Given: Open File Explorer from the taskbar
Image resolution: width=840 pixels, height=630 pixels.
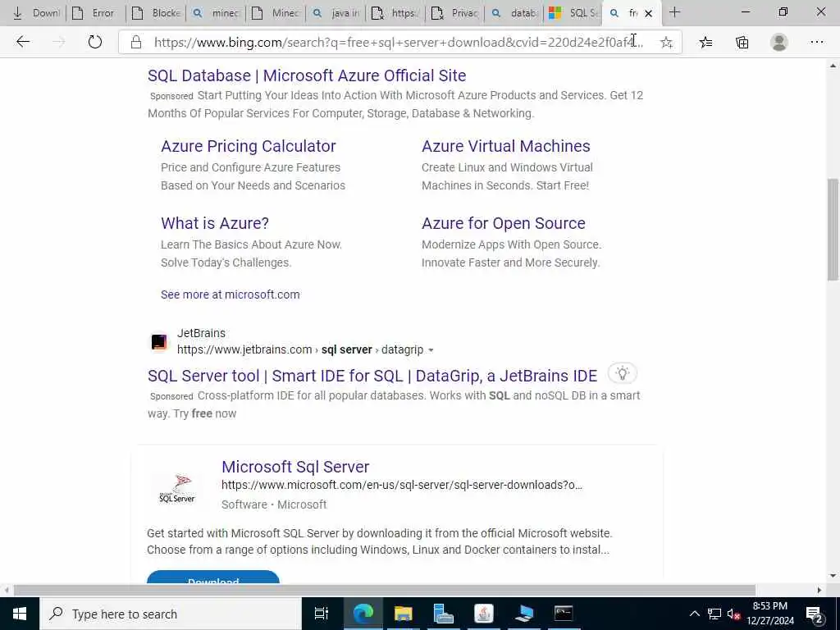Looking at the screenshot, I should coord(403,614).
